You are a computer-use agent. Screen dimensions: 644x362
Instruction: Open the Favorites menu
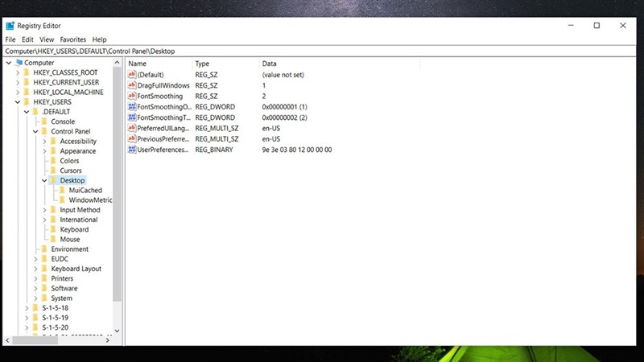pyautogui.click(x=72, y=39)
